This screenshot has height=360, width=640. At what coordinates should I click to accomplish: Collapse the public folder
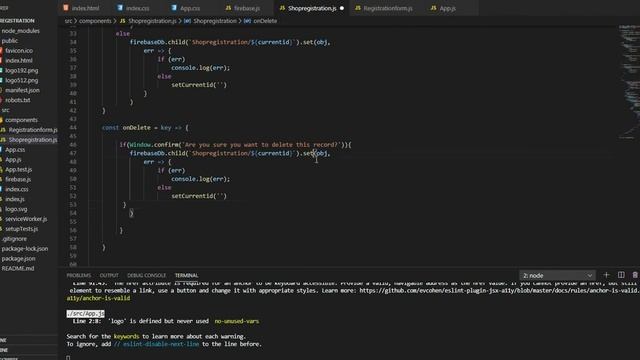click(10, 41)
